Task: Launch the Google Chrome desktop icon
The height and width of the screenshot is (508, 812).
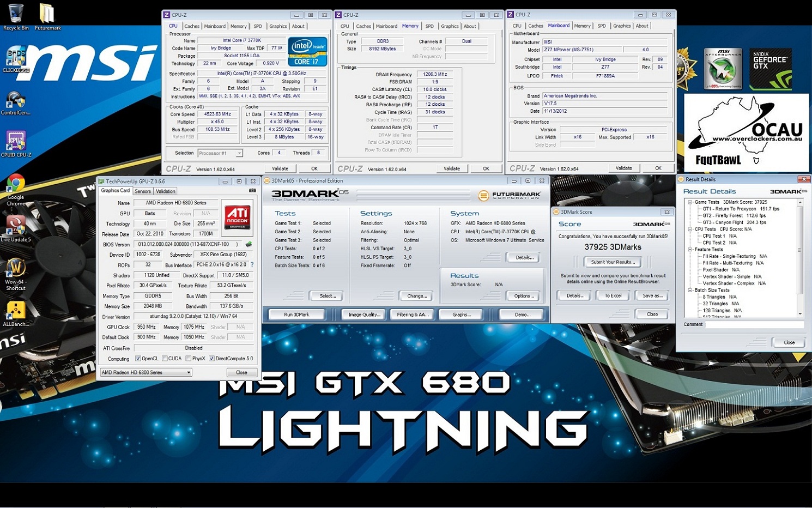Action: [16, 189]
